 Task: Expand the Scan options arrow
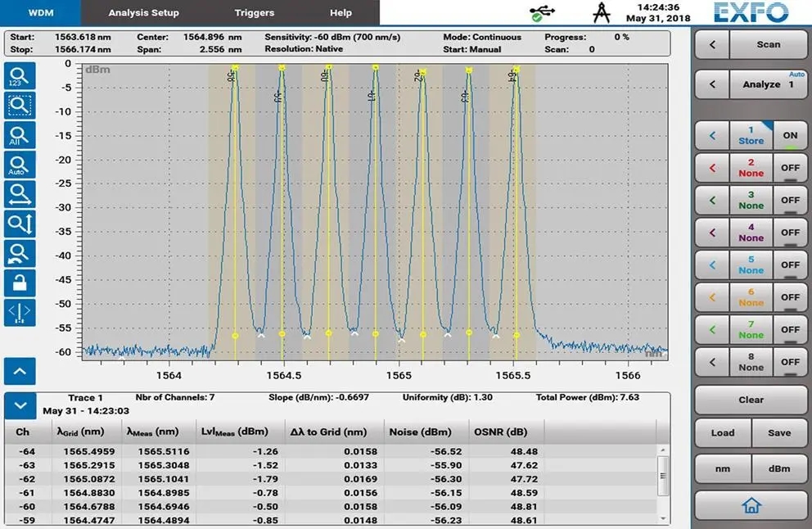(x=712, y=45)
